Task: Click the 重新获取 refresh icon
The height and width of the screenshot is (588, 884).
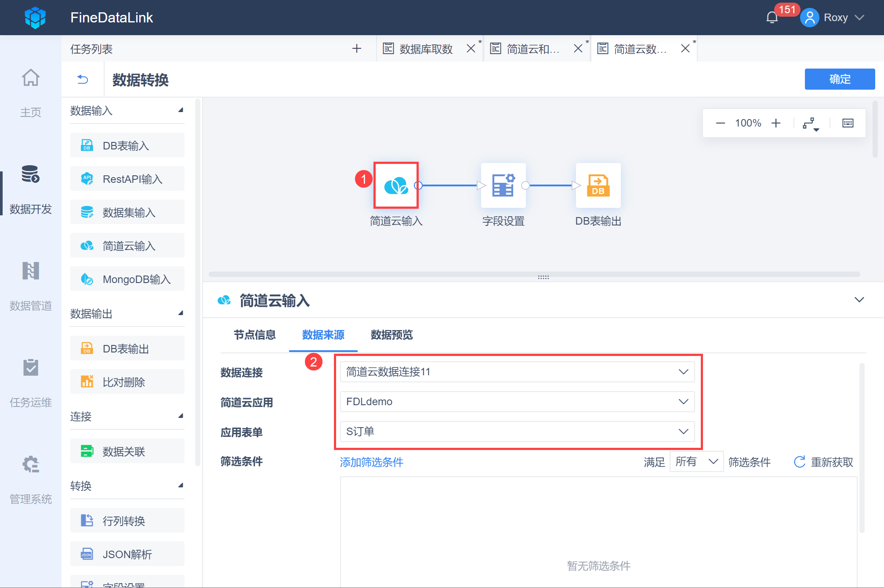Action: 799,462
